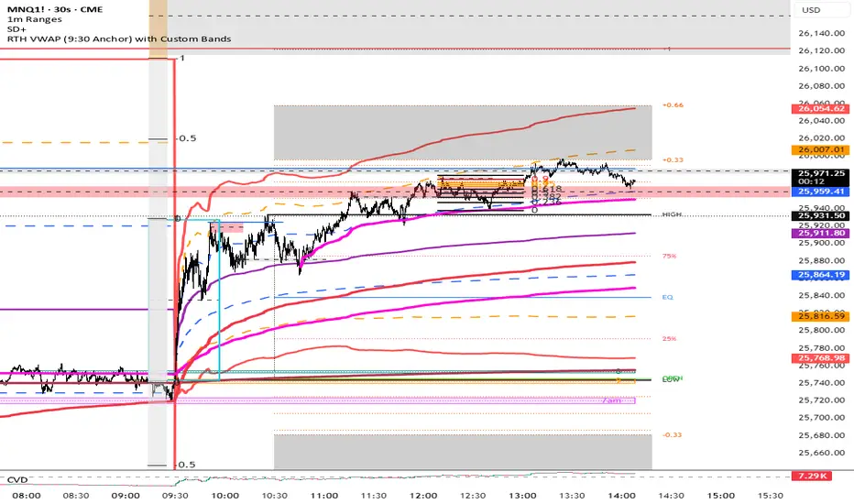854x504 pixels.
Task: Click the black 25,931.50 price label
Action: 821,215
